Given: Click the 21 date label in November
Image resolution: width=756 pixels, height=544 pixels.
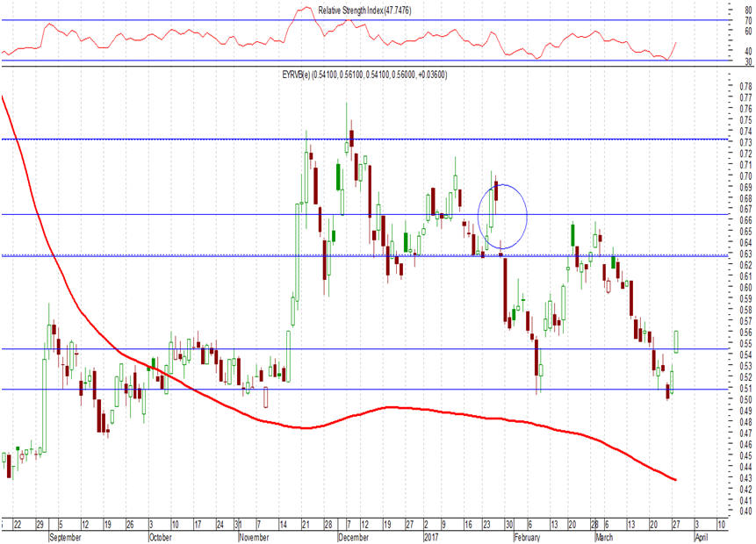Looking at the screenshot, I should (306, 525).
